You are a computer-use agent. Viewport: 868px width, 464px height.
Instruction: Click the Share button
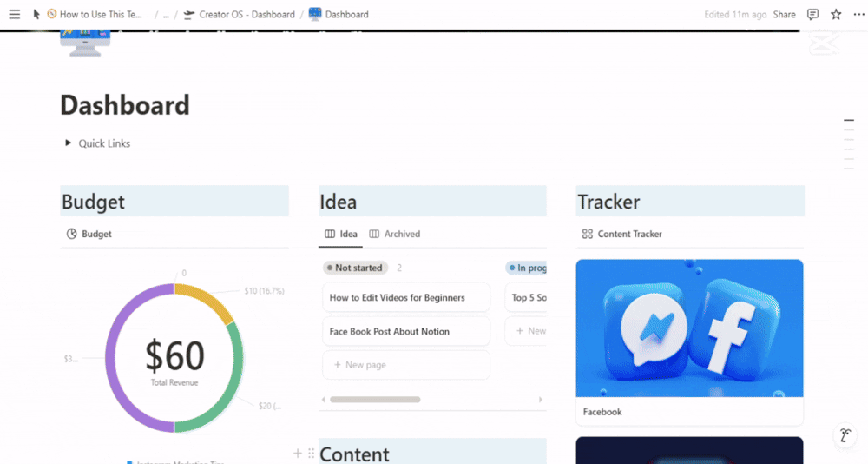coord(784,14)
